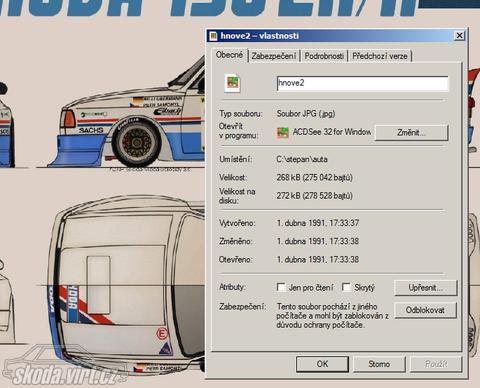This screenshot has width=480, height=388.
Task: Cancel the dialog with Storno
Action: click(x=379, y=364)
